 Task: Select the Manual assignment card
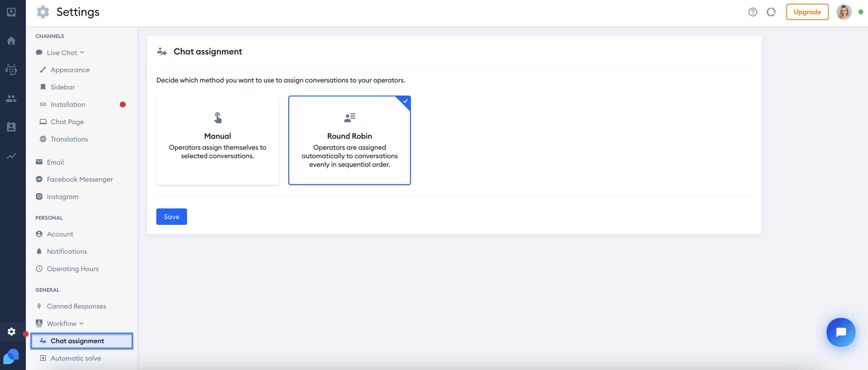[218, 140]
